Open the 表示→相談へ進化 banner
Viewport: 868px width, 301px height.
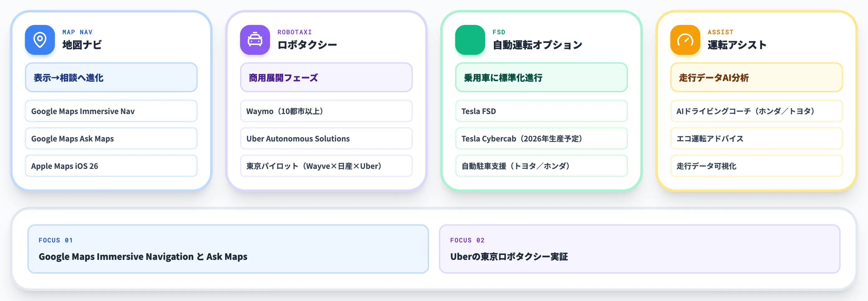[111, 78]
